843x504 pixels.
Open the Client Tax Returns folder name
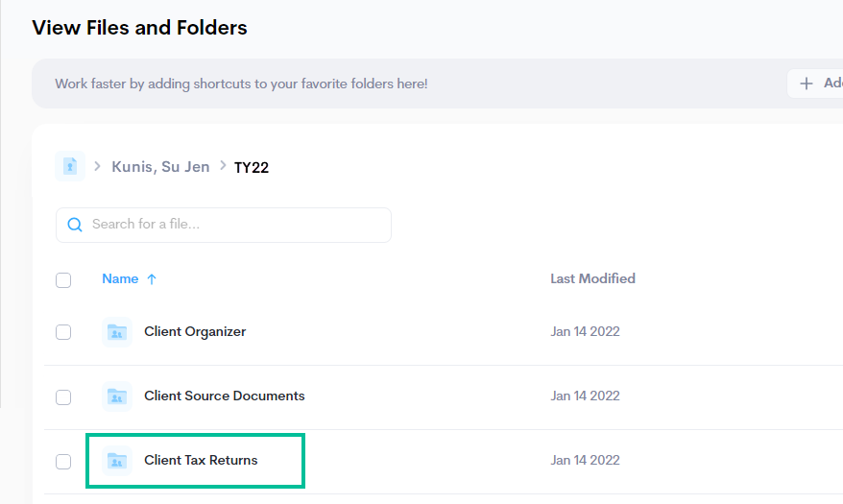pos(201,460)
